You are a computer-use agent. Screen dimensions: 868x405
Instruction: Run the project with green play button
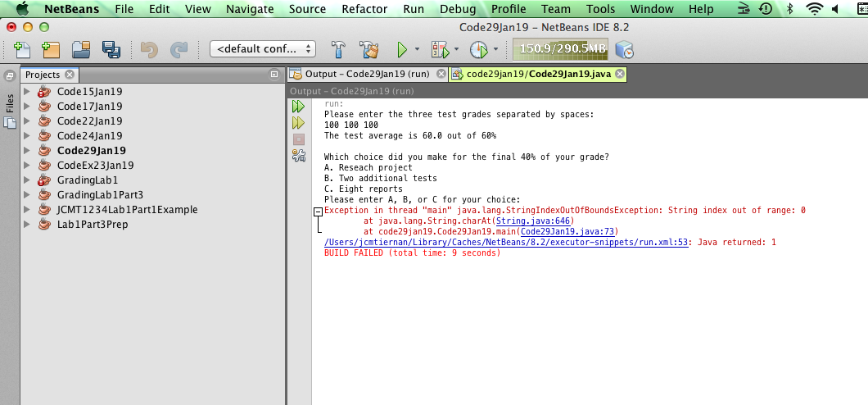(402, 49)
